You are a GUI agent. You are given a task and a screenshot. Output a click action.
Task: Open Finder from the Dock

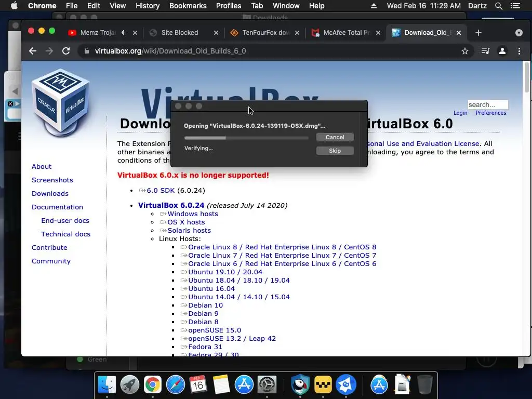(x=107, y=385)
